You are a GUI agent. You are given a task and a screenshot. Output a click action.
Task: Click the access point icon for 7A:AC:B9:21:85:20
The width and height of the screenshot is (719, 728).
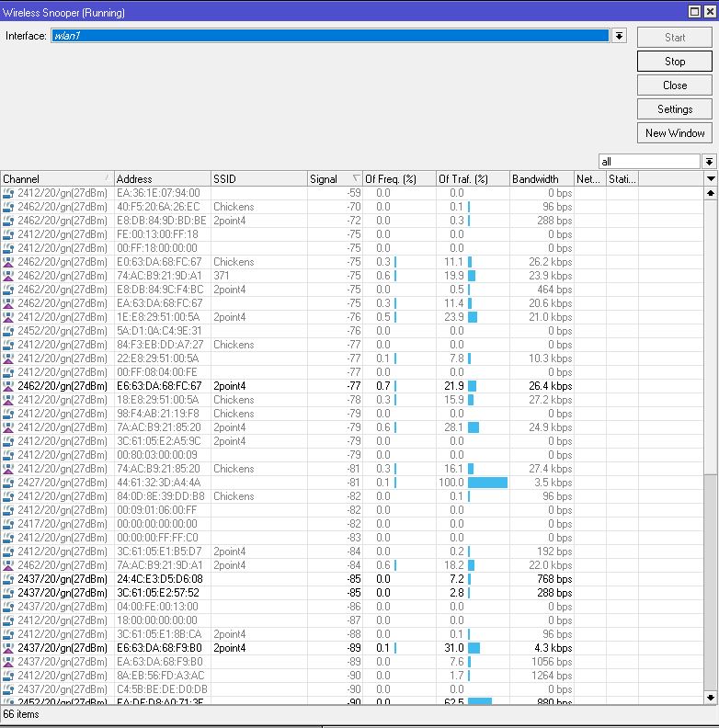coord(8,427)
